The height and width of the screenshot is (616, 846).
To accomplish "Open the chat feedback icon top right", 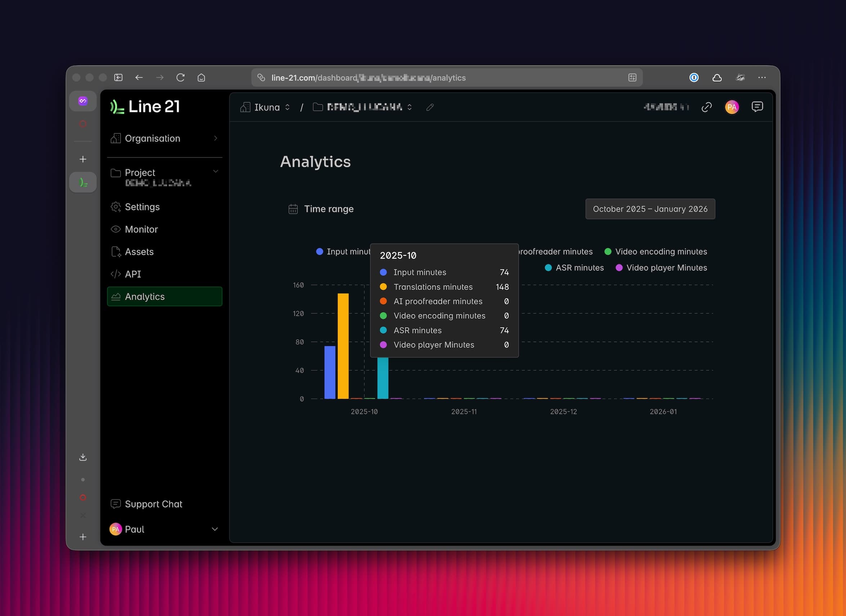I will [x=757, y=107].
